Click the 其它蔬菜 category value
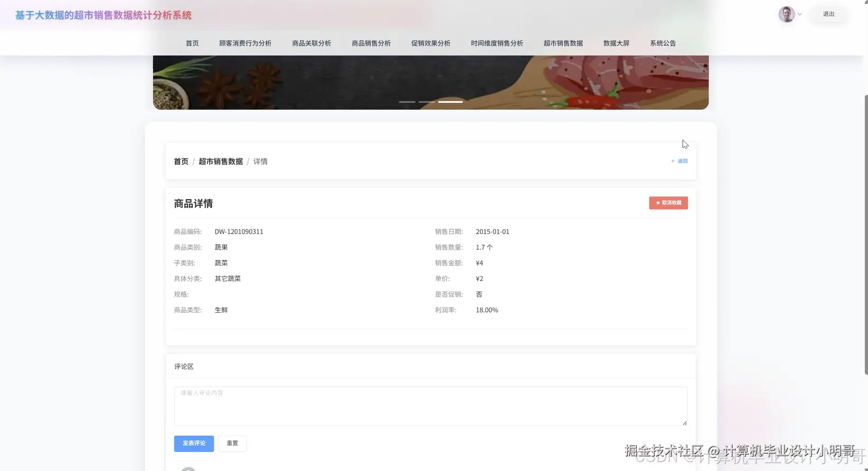The height and width of the screenshot is (471, 868). click(x=227, y=278)
